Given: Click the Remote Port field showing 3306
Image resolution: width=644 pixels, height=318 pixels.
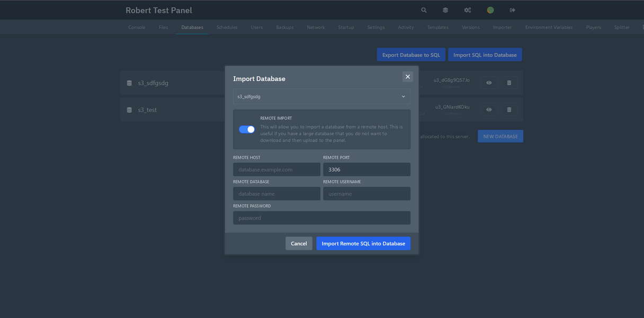Looking at the screenshot, I should 366,169.
